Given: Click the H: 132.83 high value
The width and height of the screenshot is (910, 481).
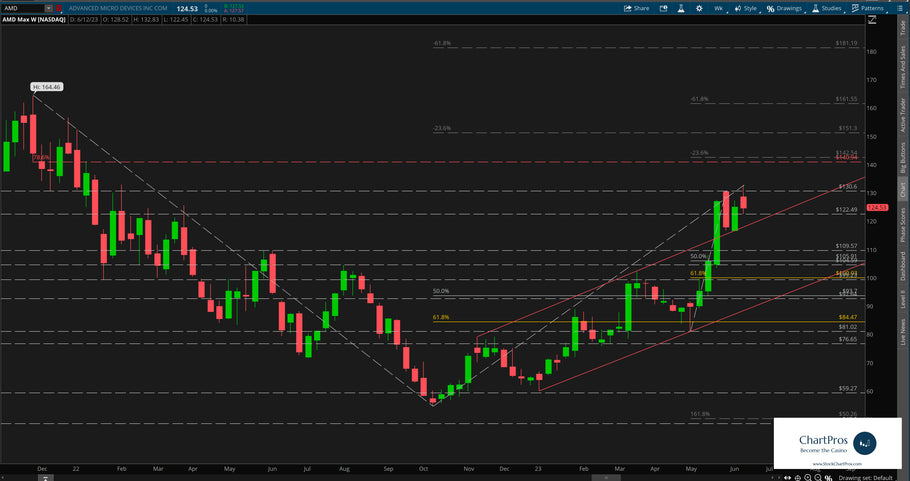Looking at the screenshot, I should coord(145,19).
